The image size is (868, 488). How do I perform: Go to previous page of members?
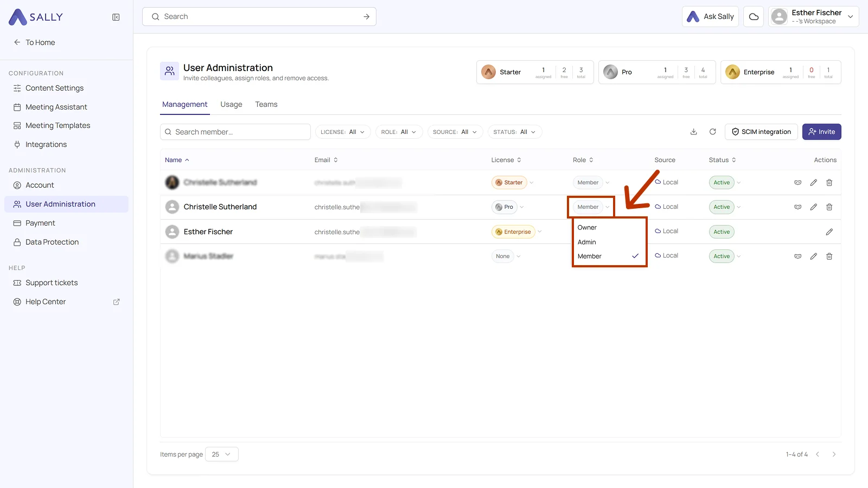click(818, 454)
